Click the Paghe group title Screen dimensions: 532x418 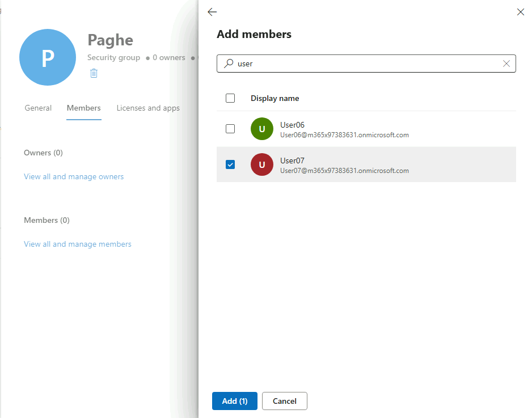110,40
